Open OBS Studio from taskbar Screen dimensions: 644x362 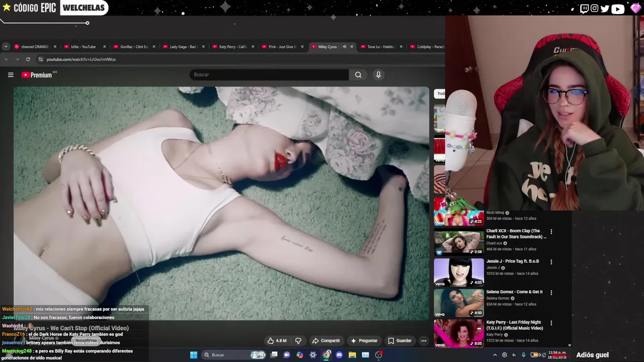[x=378, y=355]
